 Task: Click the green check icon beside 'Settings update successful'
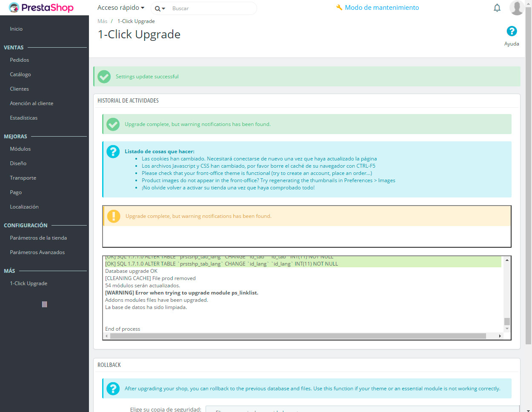point(104,77)
